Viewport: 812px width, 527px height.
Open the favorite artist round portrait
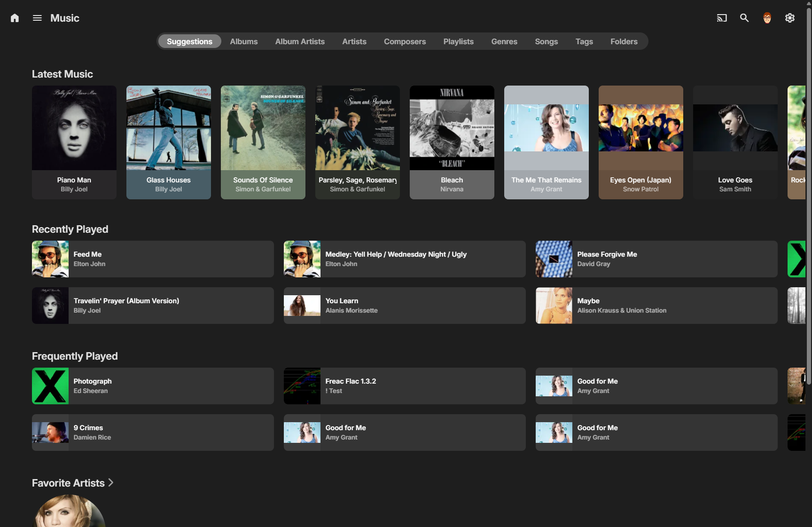(x=69, y=511)
